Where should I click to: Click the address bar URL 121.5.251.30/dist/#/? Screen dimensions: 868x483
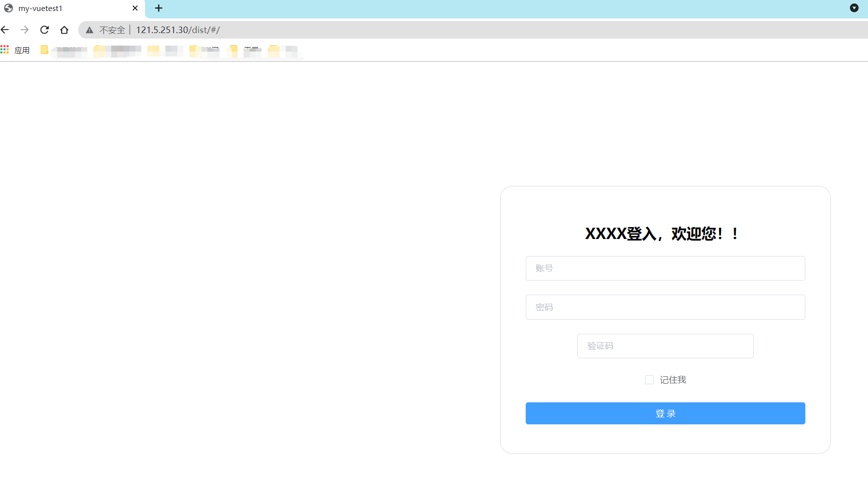(178, 30)
